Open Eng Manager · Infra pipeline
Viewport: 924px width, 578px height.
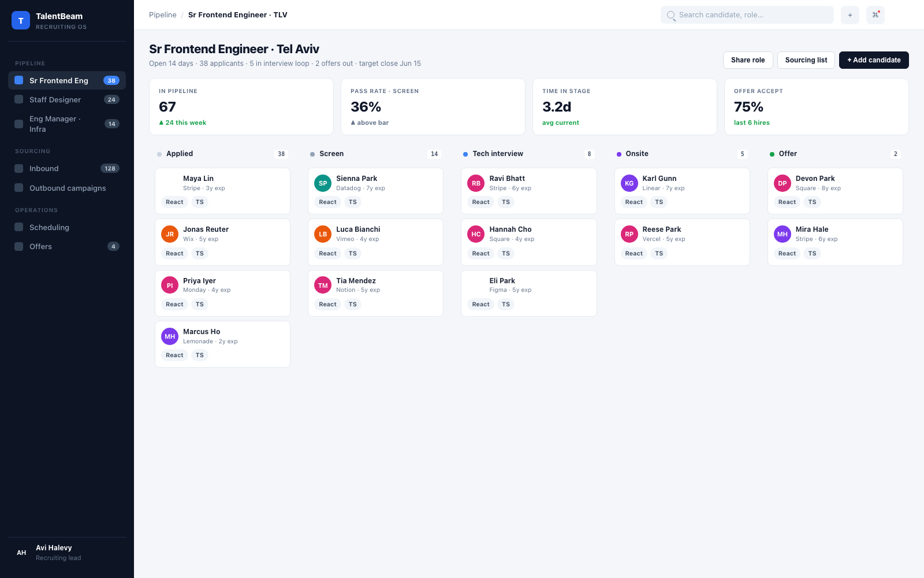(67, 124)
